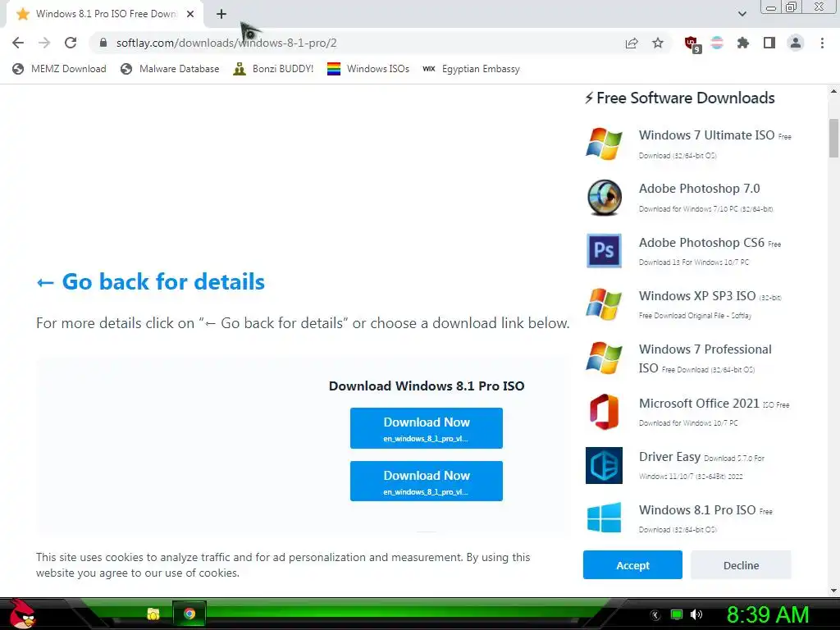Click the page scrollbar up arrow
Viewport: 840px width, 630px height.
[833, 91]
